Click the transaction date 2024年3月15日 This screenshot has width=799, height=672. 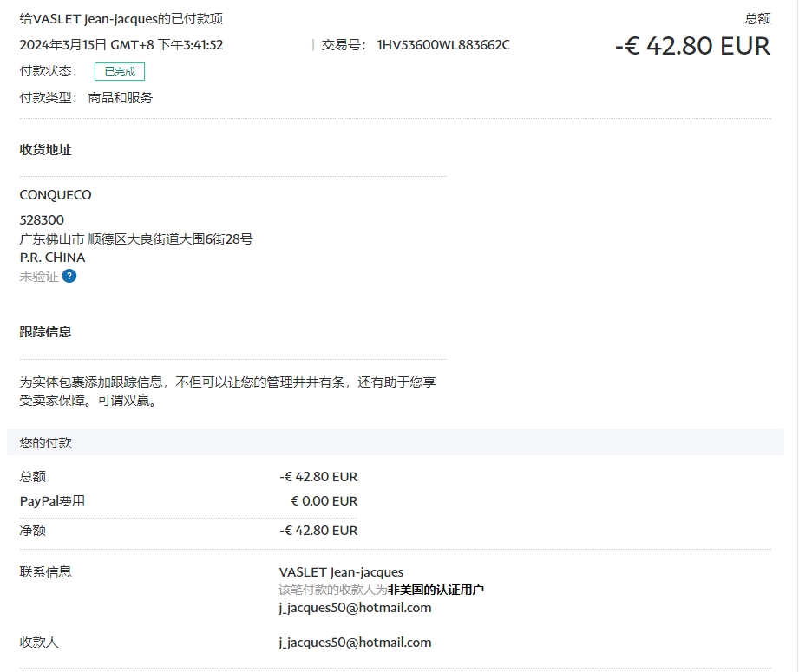62,45
